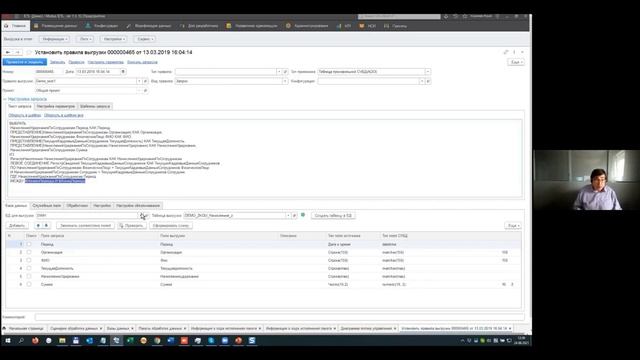Click the Провести link in document toolbar
Image resolution: width=640 pixels, height=360 pixels.
pyautogui.click(x=76, y=62)
